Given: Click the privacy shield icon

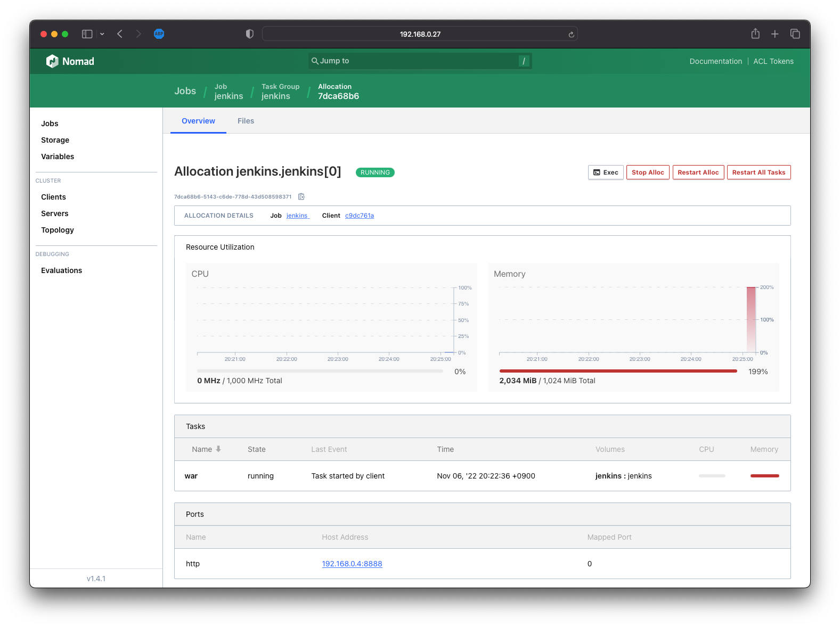Looking at the screenshot, I should (x=249, y=34).
